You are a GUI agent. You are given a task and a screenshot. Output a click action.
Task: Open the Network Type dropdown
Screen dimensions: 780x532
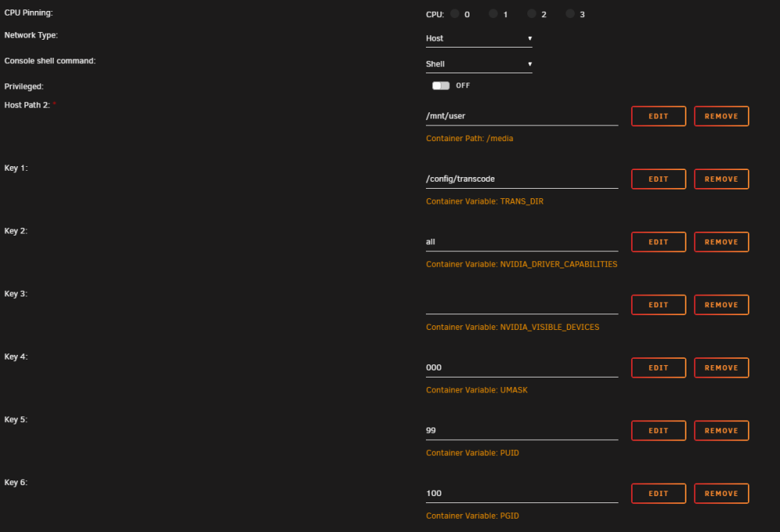[x=479, y=38]
